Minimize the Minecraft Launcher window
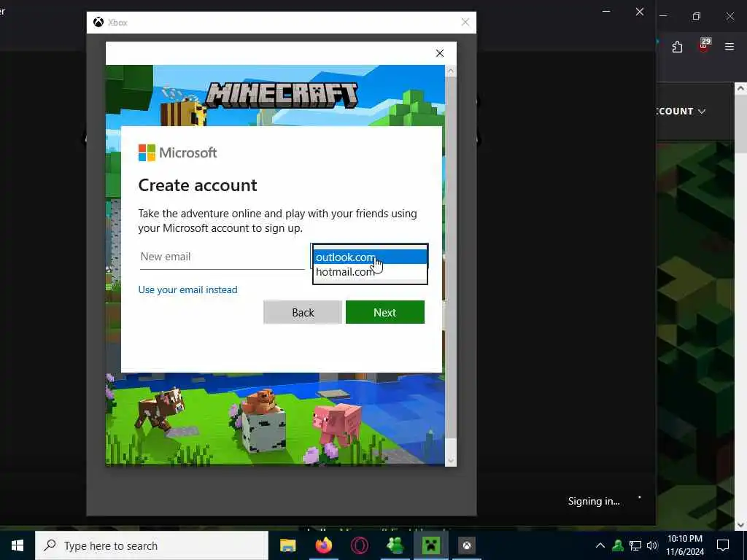Image resolution: width=747 pixels, height=560 pixels. point(606,11)
